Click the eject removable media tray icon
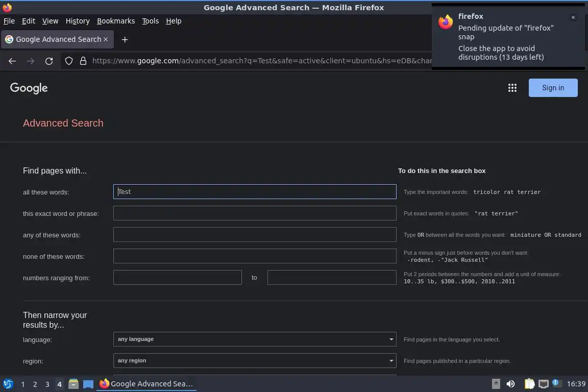This screenshot has height=392, width=588. (x=496, y=384)
